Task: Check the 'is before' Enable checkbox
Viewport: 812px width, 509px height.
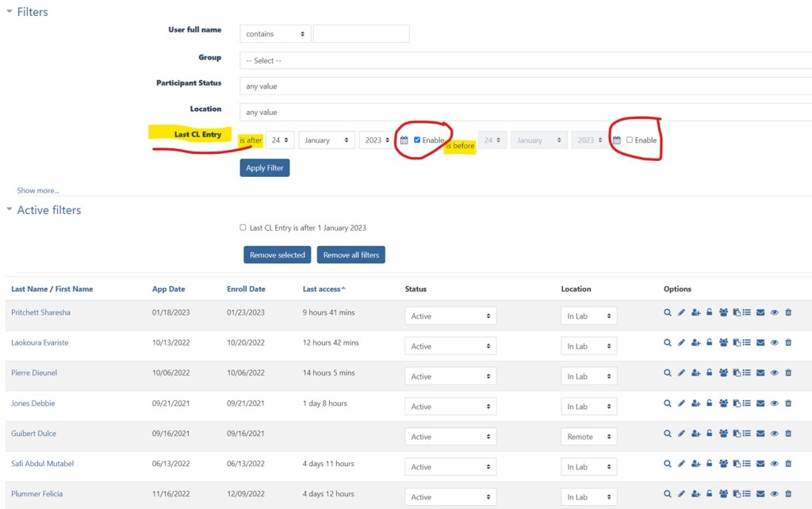Action: click(630, 140)
